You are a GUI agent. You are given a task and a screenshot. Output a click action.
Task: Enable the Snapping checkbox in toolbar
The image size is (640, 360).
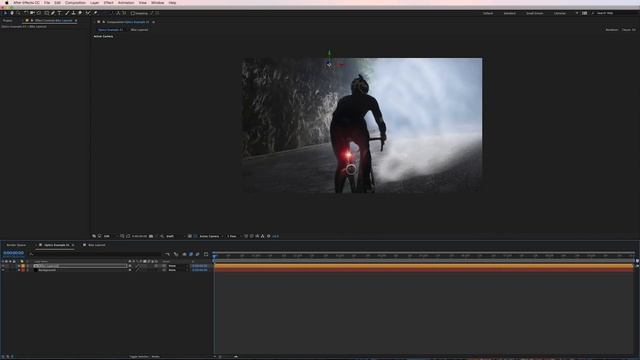(133, 13)
